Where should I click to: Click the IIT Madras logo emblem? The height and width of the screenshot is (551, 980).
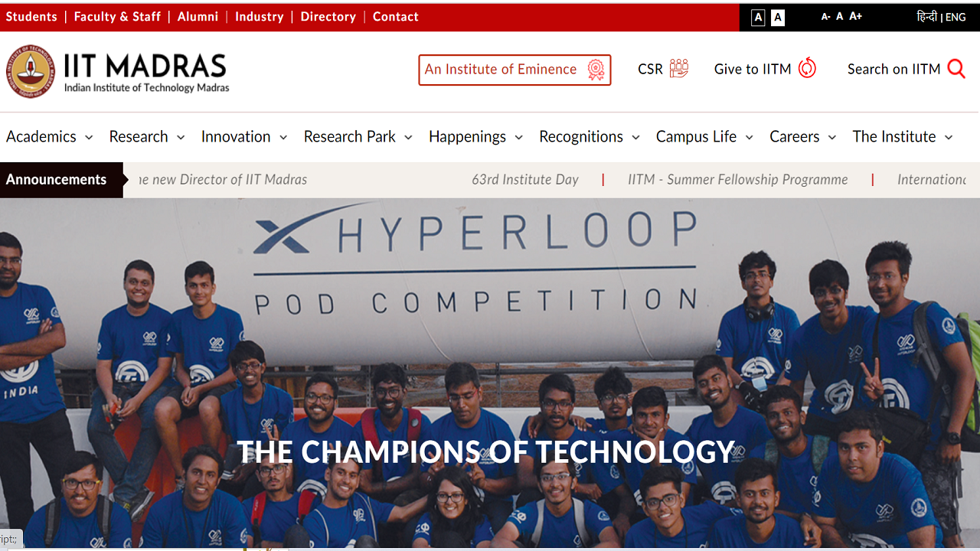(x=31, y=71)
